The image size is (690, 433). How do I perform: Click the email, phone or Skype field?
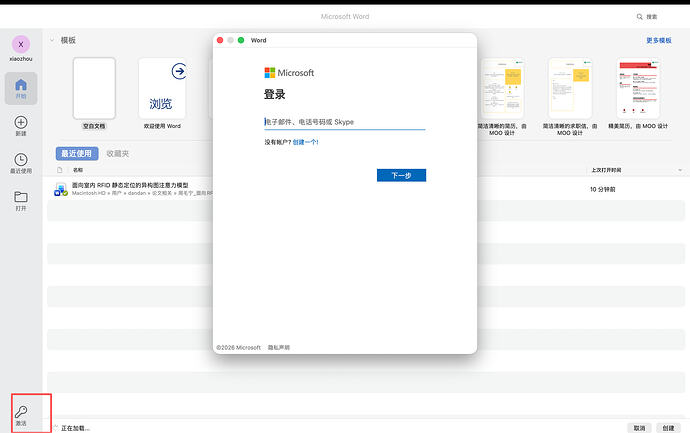[345, 122]
